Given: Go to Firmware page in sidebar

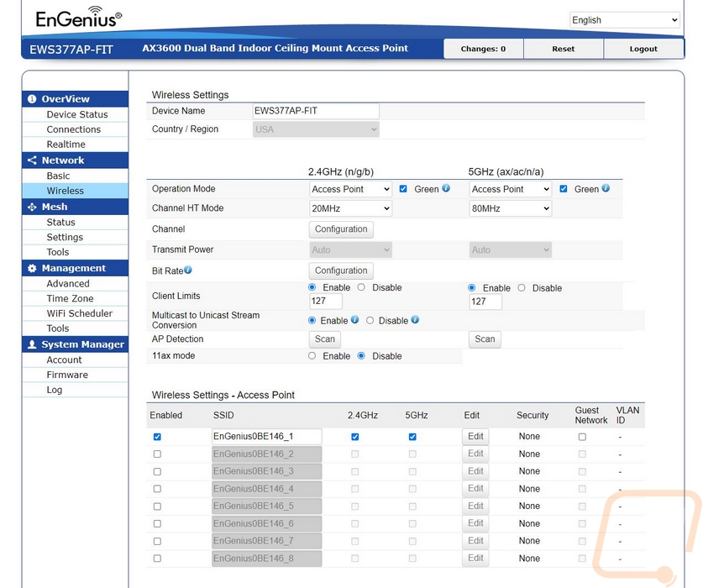Looking at the screenshot, I should (x=67, y=375).
